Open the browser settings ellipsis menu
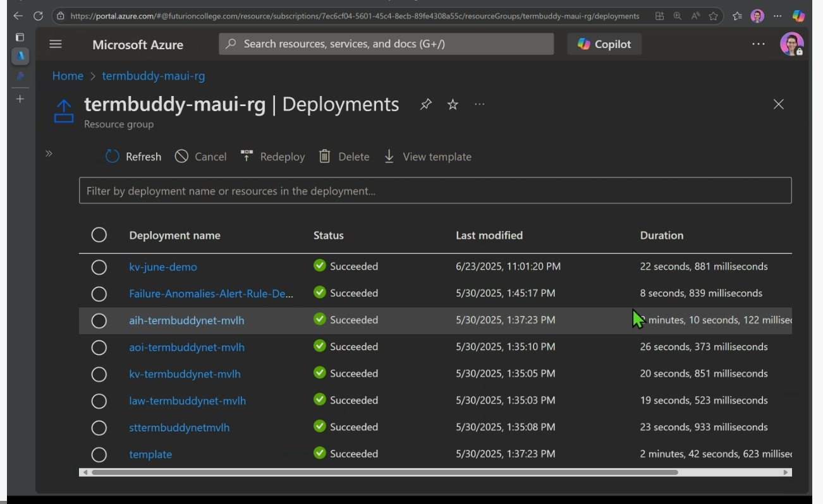 (777, 16)
